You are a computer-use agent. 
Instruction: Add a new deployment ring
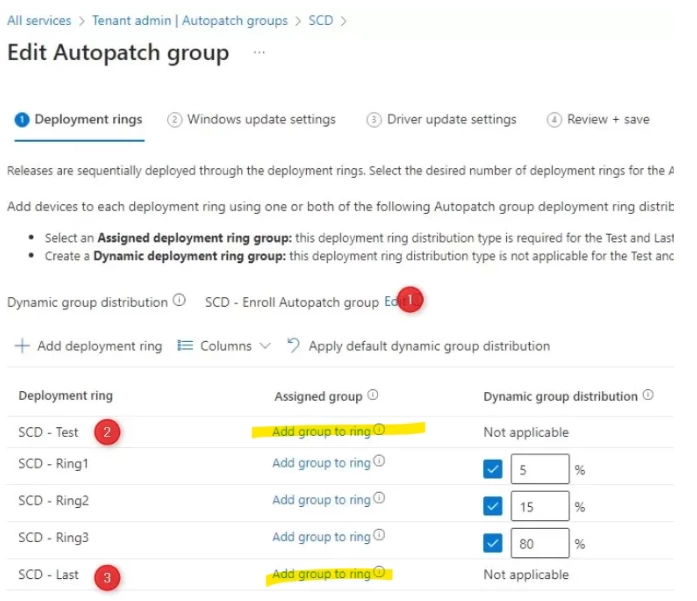pyautogui.click(x=88, y=346)
